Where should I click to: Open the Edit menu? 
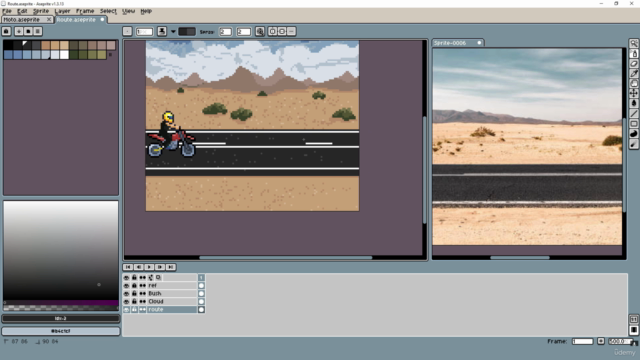[x=22, y=11]
